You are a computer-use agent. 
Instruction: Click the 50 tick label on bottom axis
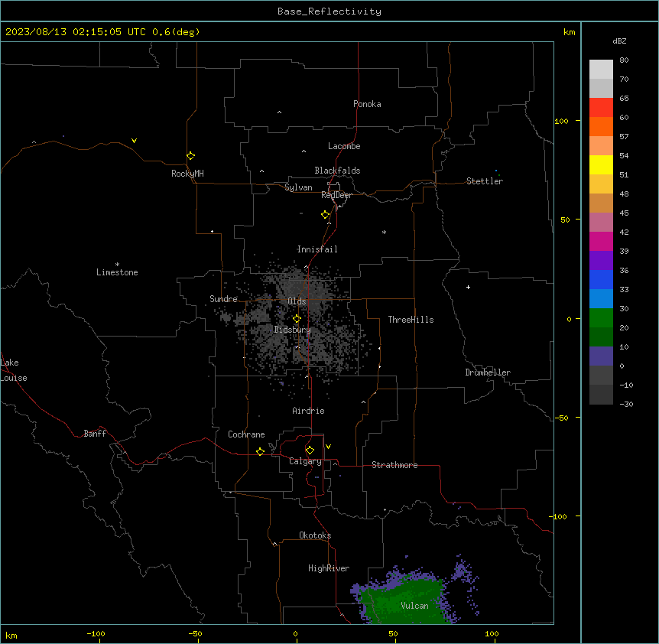click(393, 633)
